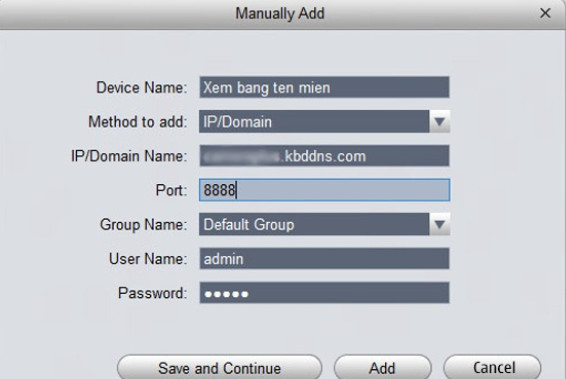
Task: Click the IP/Domain Name label
Action: [129, 156]
